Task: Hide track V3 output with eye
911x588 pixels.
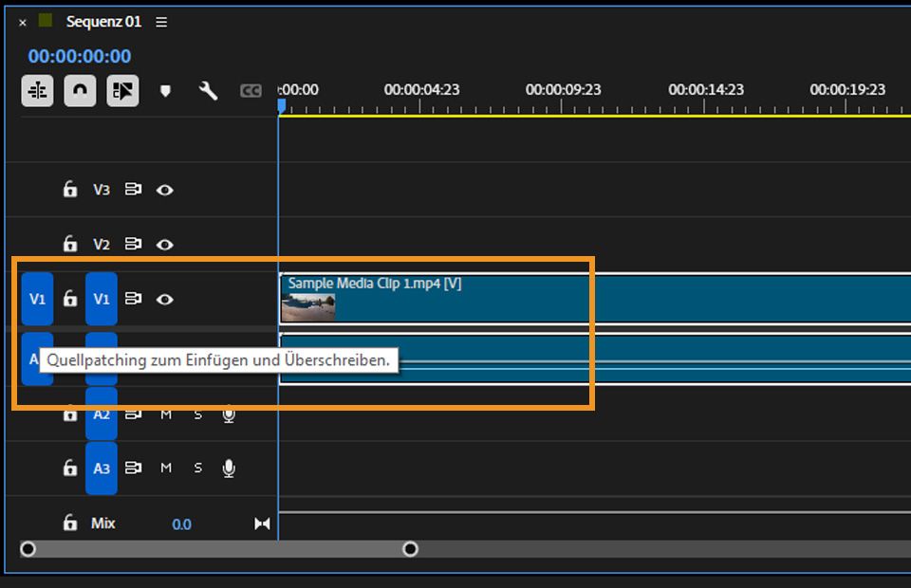Action: (165, 190)
